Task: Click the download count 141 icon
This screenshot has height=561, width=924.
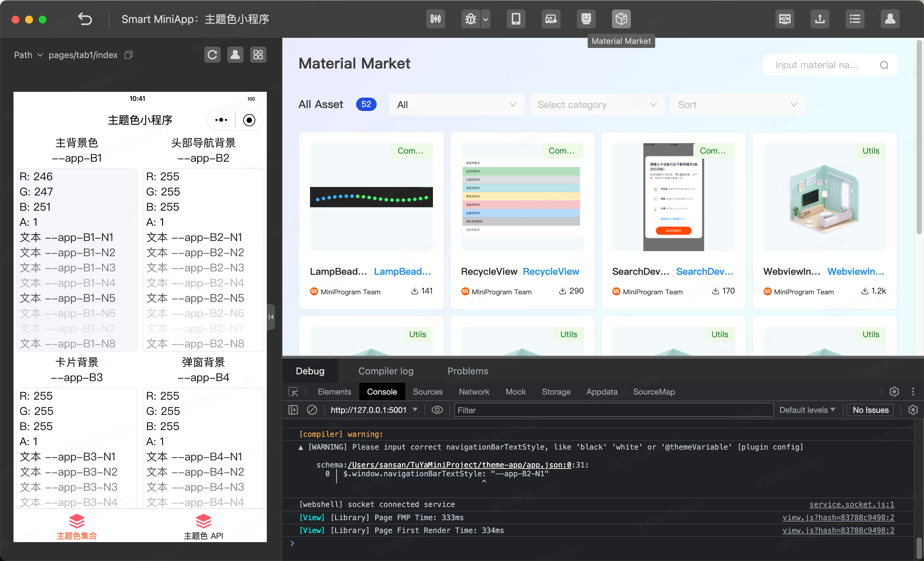Action: (414, 291)
